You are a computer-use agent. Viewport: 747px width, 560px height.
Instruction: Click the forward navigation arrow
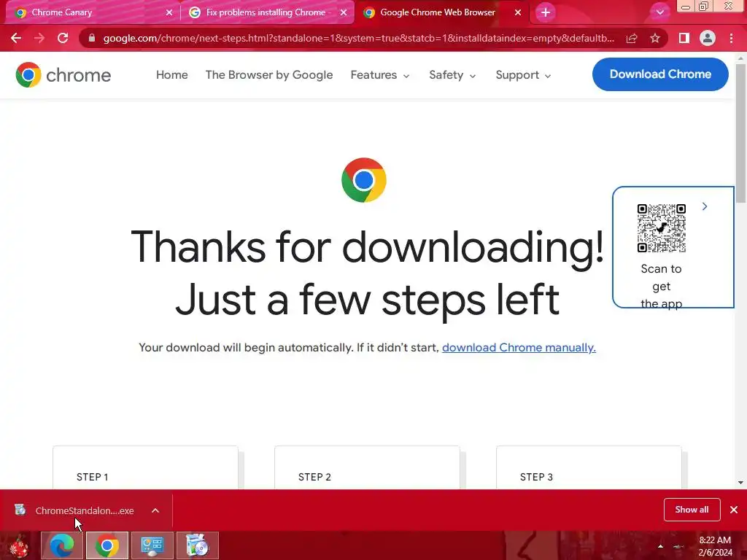[39, 38]
